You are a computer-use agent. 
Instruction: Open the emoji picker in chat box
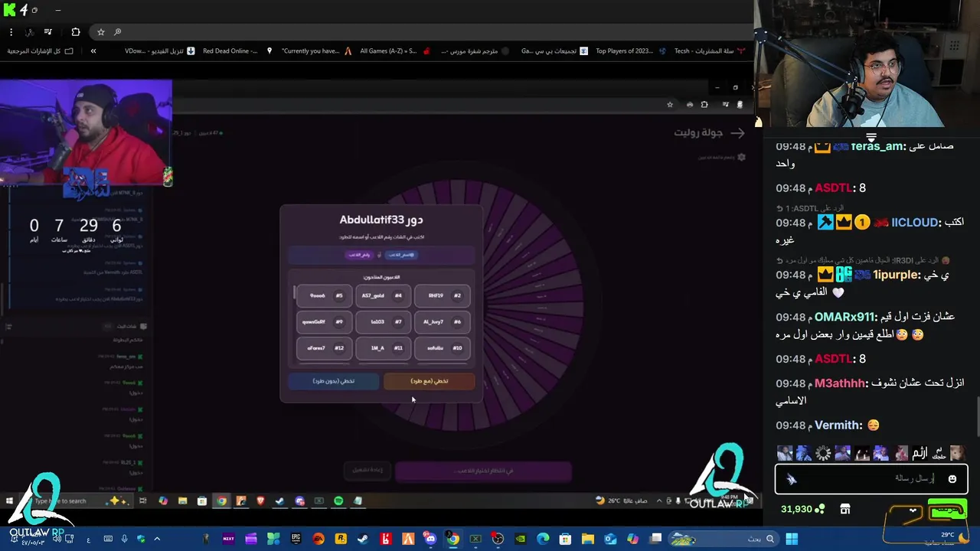point(952,479)
